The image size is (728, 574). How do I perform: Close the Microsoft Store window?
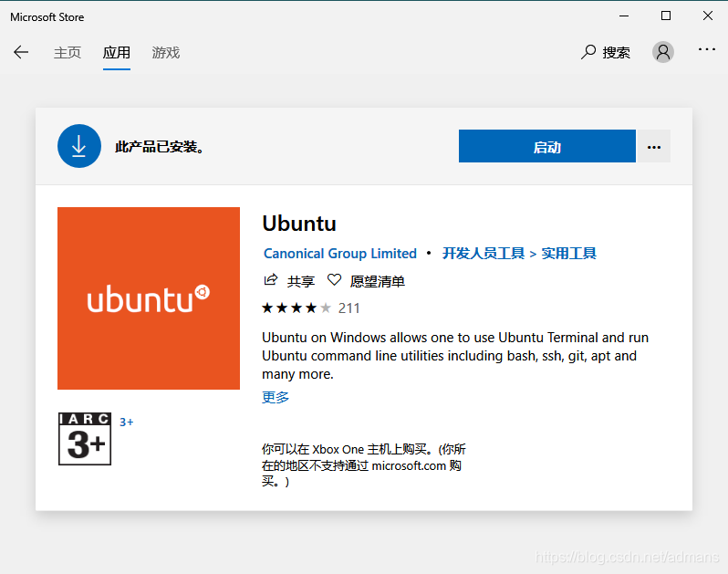tap(708, 16)
